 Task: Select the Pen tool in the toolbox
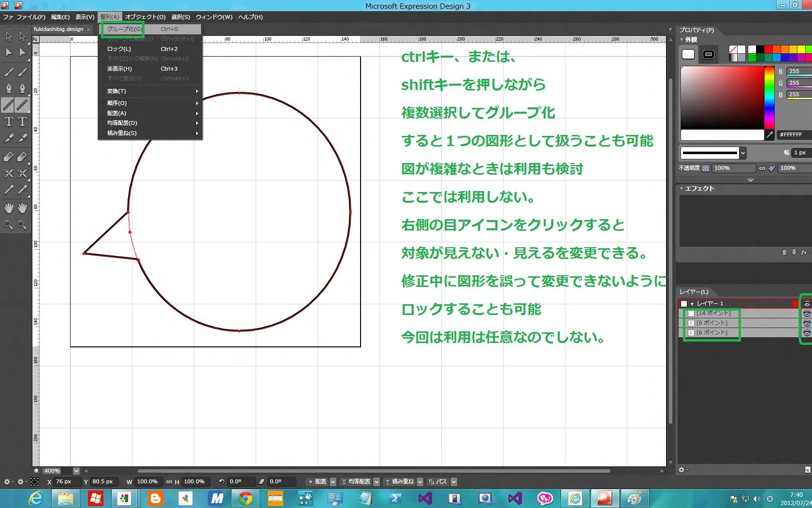pyautogui.click(x=9, y=88)
